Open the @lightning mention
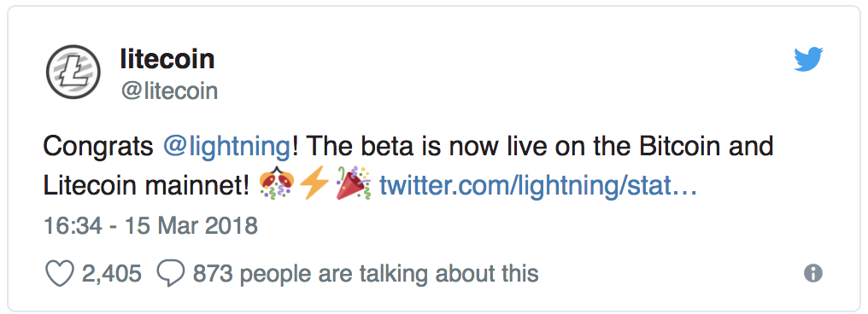Screen dimensions: 868x314 tap(226, 147)
